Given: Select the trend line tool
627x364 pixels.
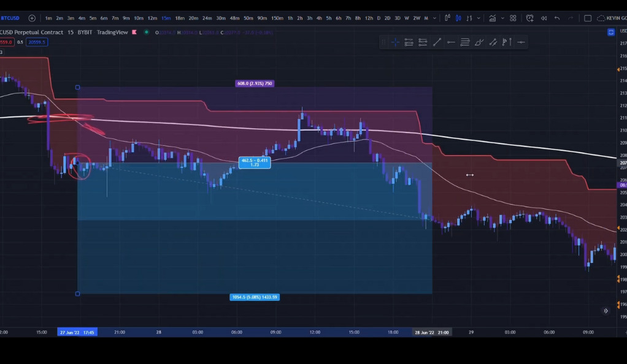Looking at the screenshot, I should point(437,42).
